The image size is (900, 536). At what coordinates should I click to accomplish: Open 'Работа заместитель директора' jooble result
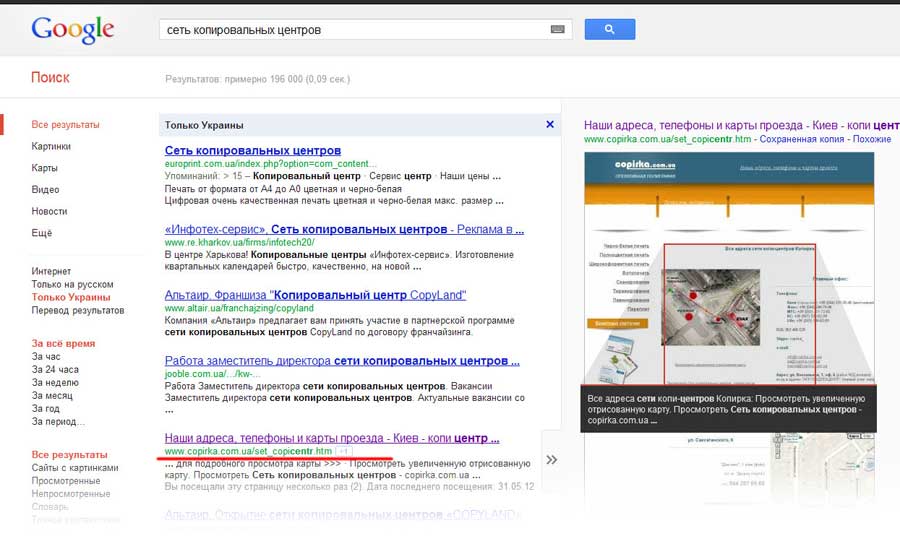click(x=342, y=361)
